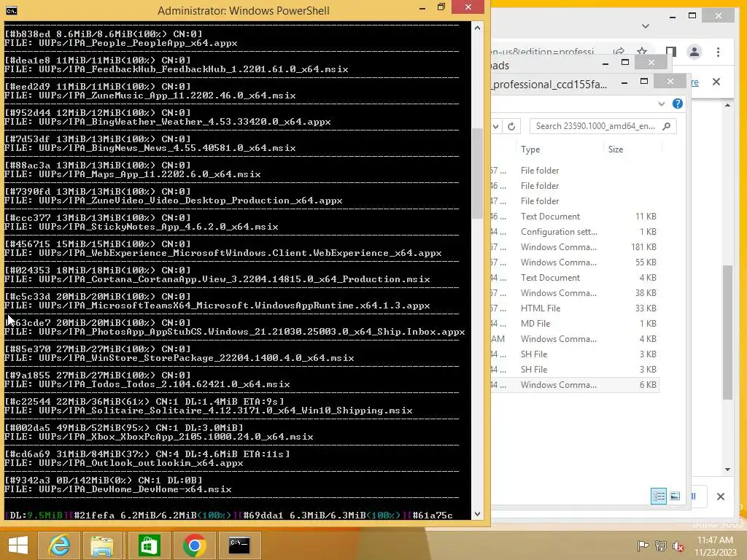Click the Explorer search magnifier icon

(x=667, y=126)
